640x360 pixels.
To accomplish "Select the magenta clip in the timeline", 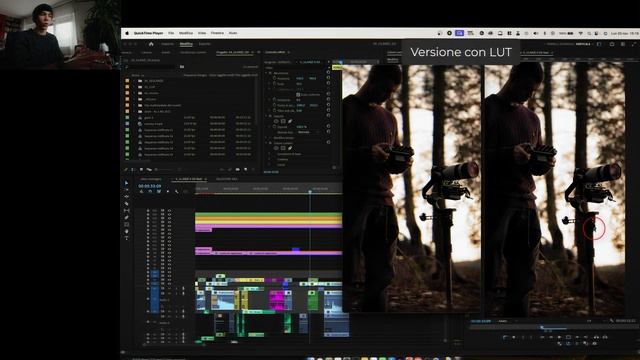I will pyautogui.click(x=278, y=300).
